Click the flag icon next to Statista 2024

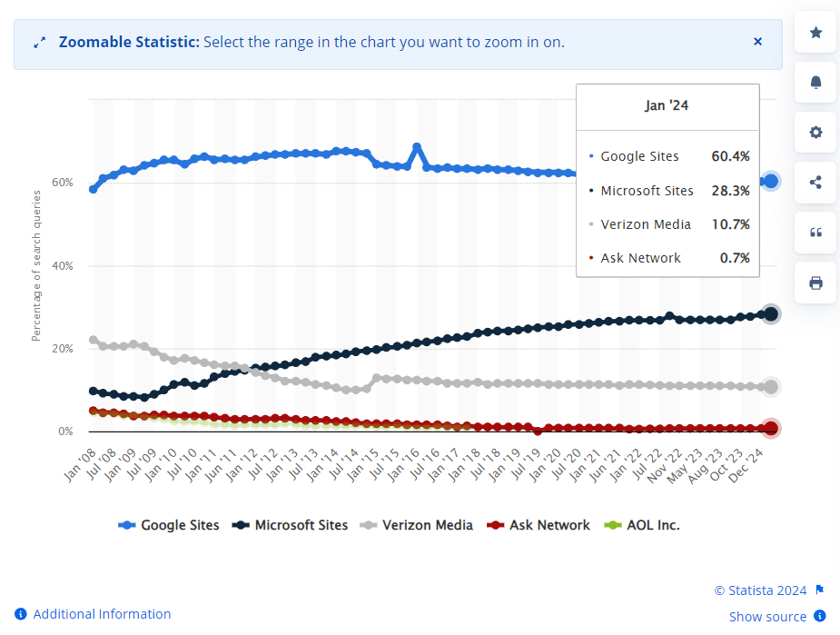click(x=819, y=590)
